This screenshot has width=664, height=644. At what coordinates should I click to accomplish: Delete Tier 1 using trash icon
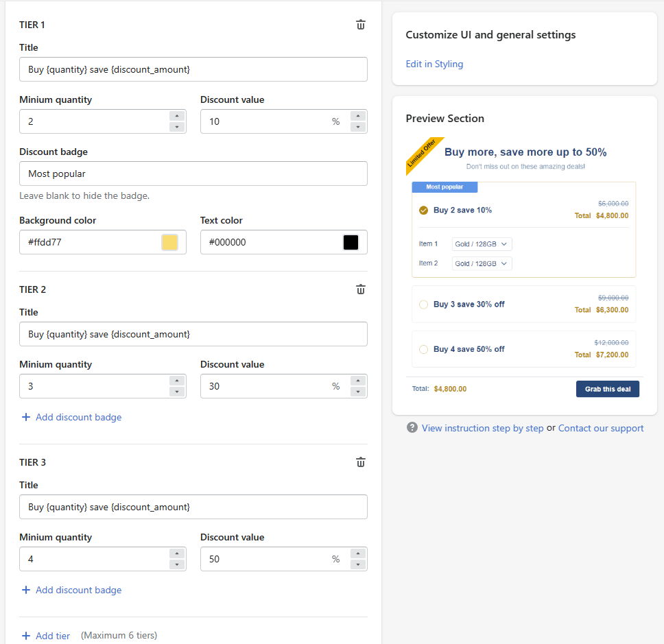[360, 25]
